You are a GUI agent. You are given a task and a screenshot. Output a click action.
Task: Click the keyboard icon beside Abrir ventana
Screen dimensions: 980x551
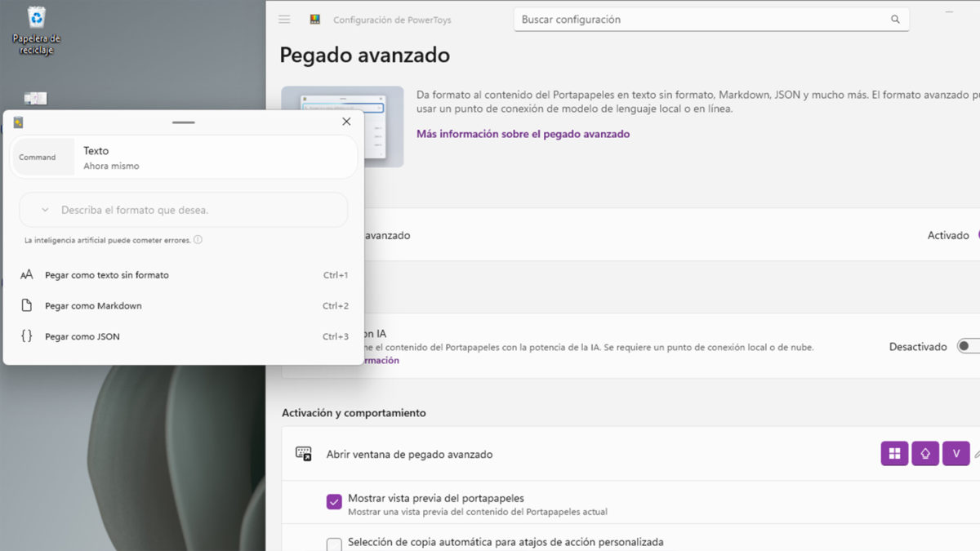303,454
